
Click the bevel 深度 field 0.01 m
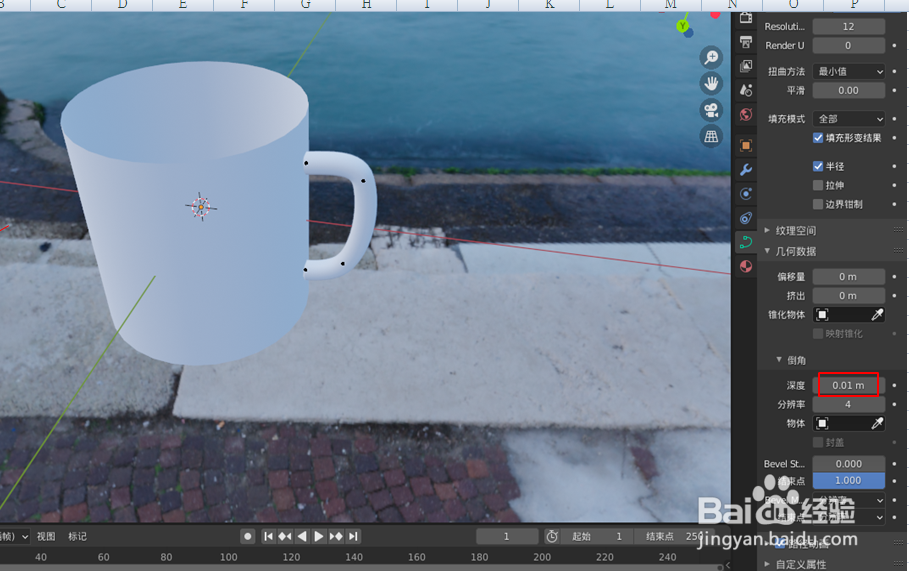[849, 385]
